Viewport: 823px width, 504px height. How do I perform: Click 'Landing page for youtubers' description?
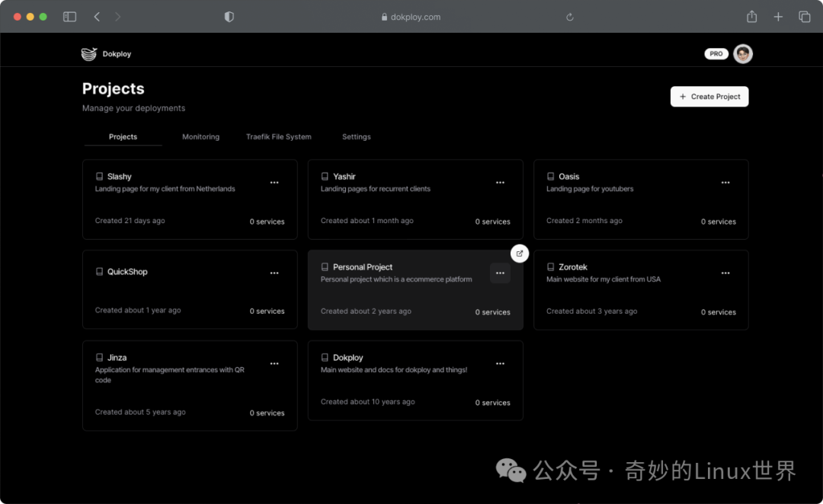[x=589, y=188]
